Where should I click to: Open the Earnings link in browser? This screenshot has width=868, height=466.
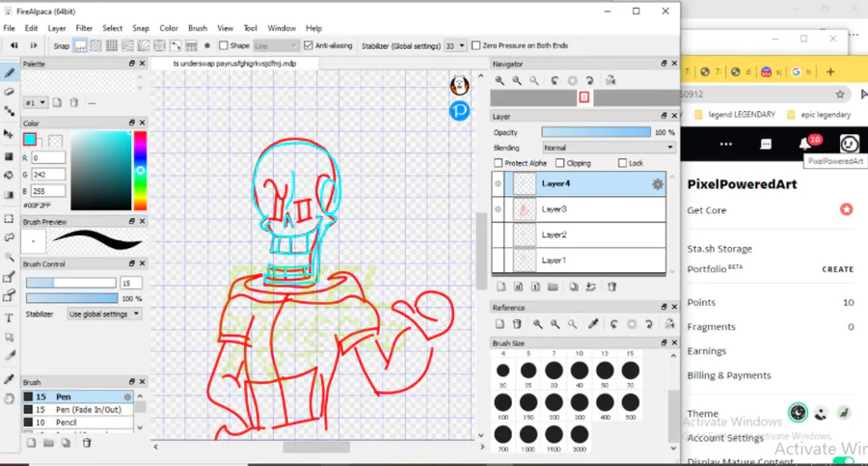tap(706, 351)
